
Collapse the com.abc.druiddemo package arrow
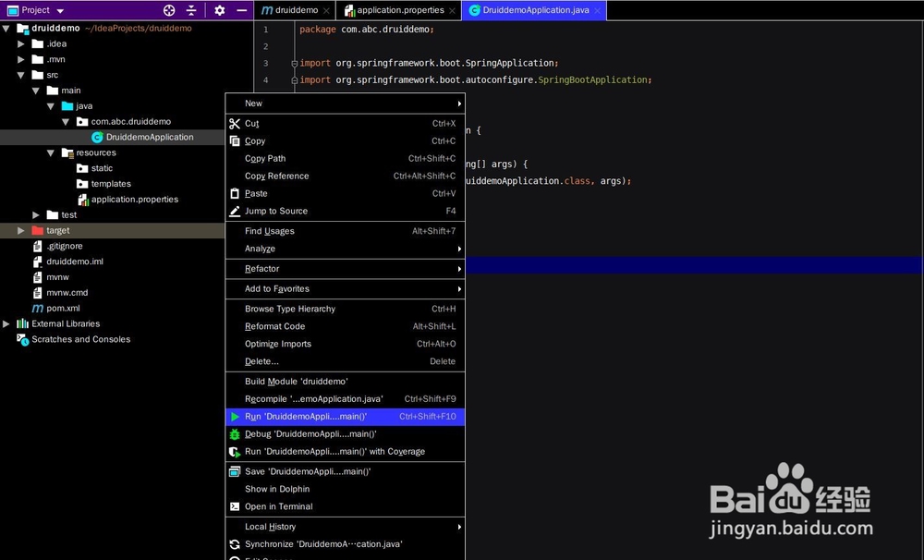click(66, 121)
